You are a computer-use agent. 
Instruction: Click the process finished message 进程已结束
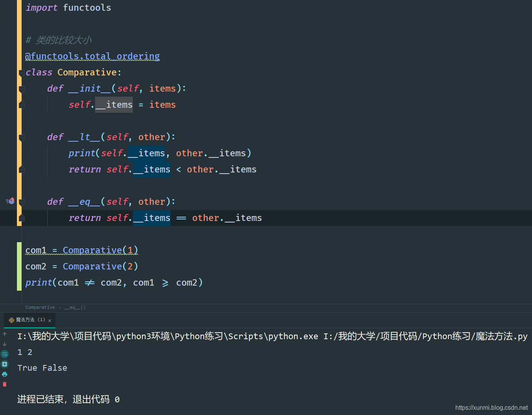(x=69, y=399)
